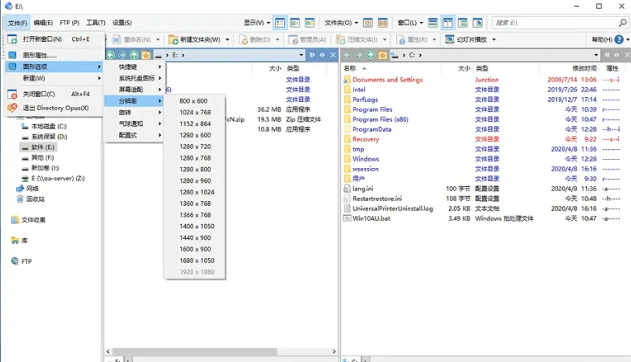Click second folder-layout icon after 文件夹(O)
The height and width of the screenshot is (362, 631).
[383, 23]
